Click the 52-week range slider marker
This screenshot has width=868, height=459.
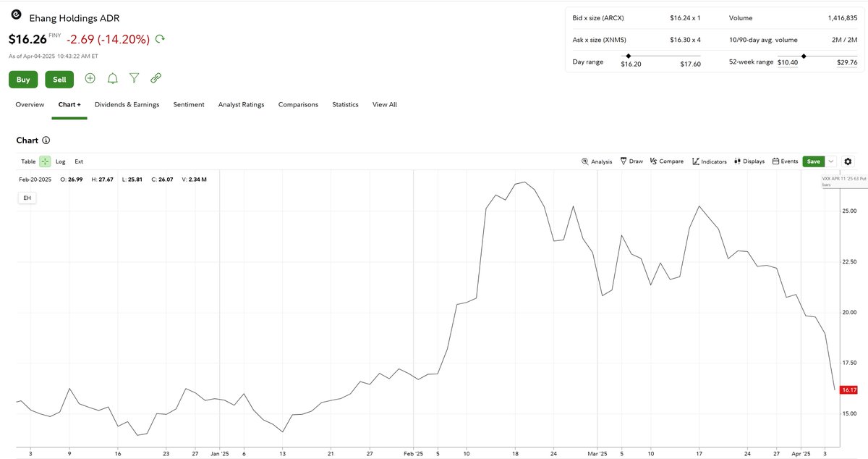(x=804, y=56)
